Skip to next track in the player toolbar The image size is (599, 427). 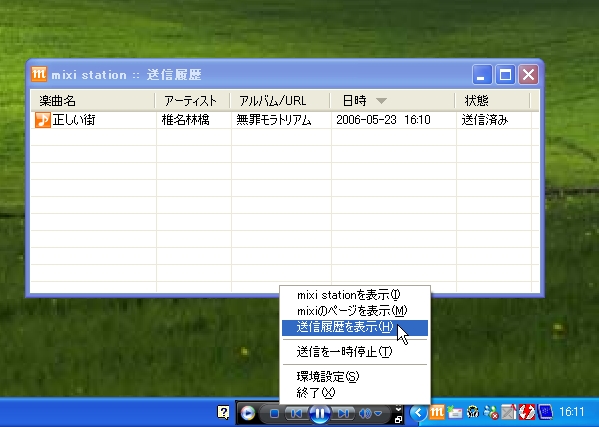tap(342, 414)
